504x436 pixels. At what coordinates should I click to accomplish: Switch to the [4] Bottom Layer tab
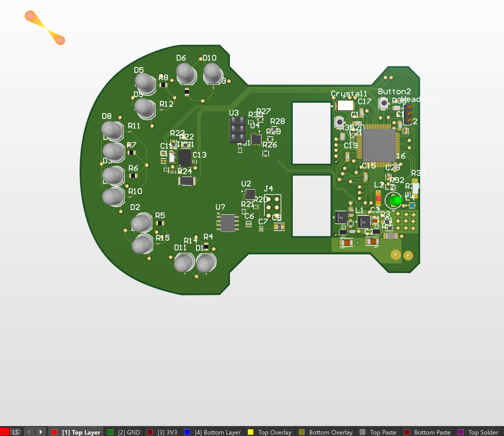pos(213,432)
